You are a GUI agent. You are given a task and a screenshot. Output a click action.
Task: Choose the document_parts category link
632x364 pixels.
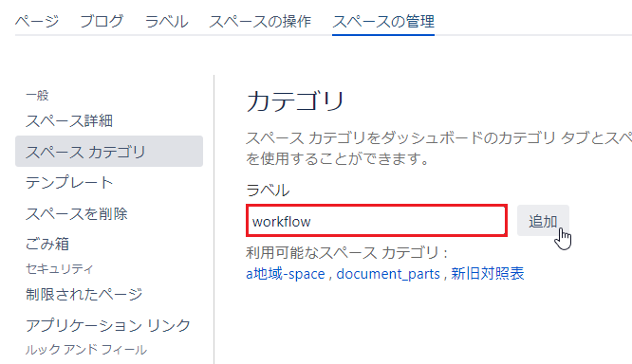tap(388, 274)
